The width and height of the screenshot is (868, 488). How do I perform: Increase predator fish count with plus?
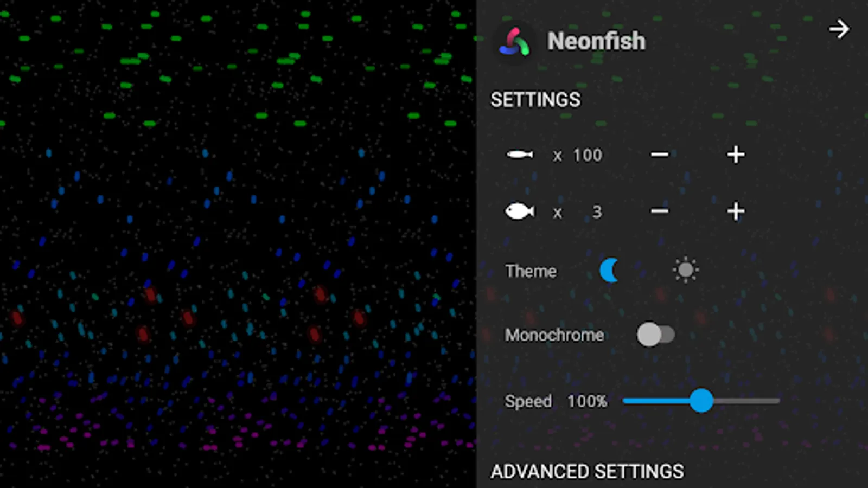736,211
